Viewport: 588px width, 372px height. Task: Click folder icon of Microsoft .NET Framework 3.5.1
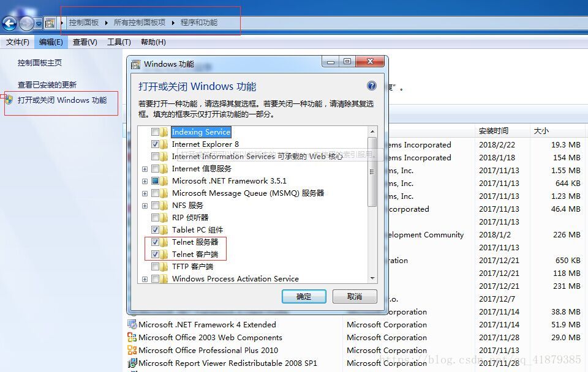pos(164,181)
